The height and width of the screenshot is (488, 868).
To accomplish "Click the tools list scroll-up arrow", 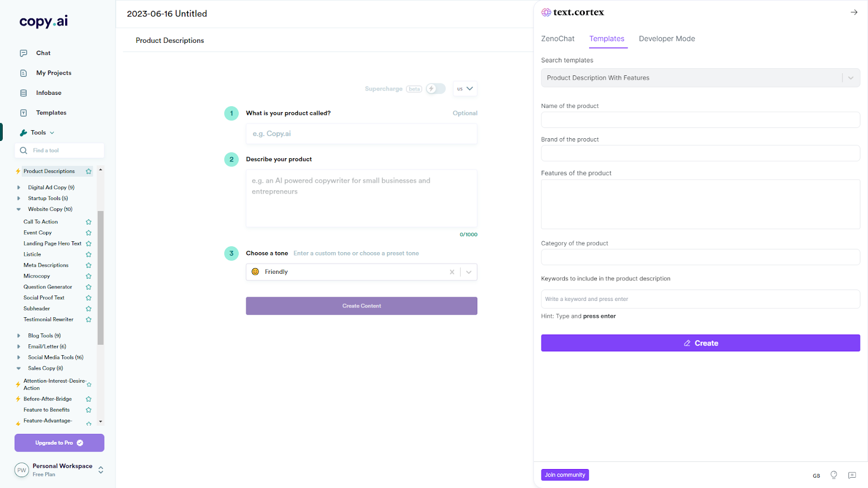I will tap(100, 170).
